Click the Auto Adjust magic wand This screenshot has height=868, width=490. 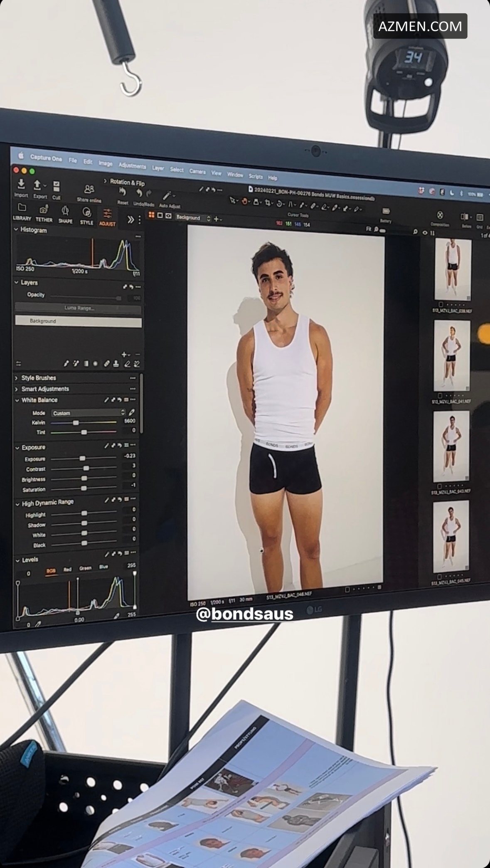[168, 196]
